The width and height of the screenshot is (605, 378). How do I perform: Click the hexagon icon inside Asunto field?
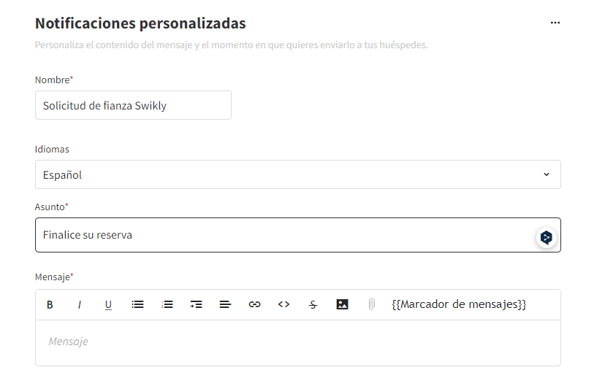coord(546,237)
